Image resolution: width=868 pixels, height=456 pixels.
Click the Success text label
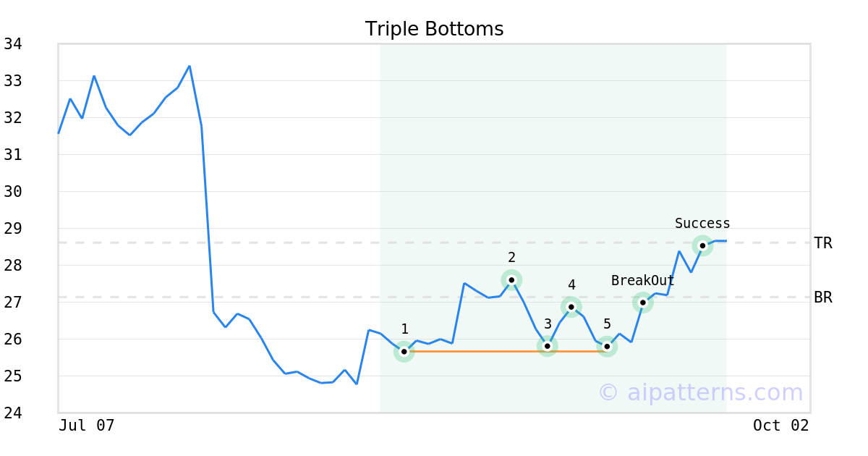(x=702, y=224)
